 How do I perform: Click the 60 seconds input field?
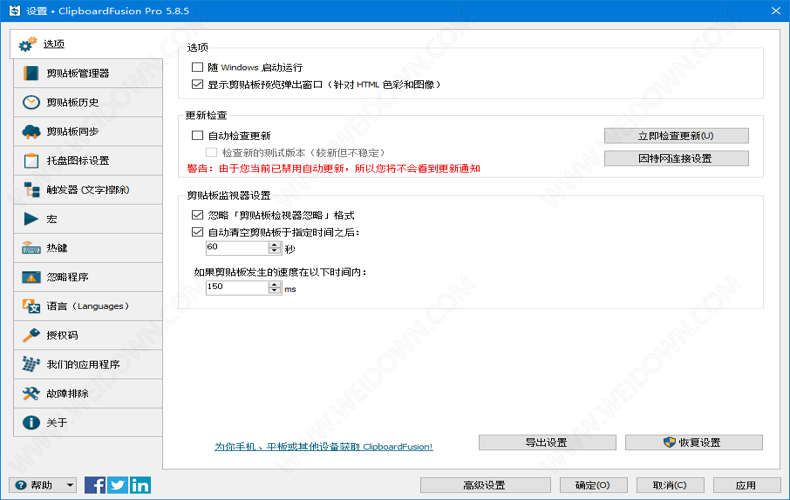pos(237,247)
